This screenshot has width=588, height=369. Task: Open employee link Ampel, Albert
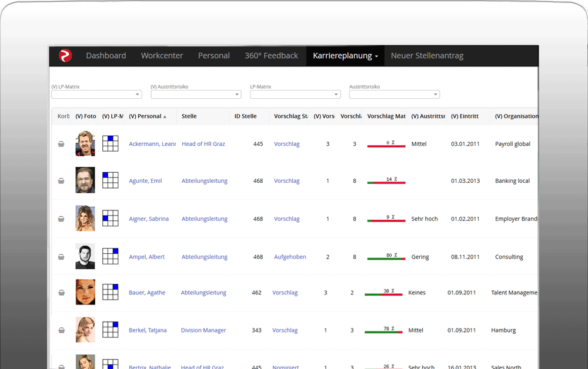[146, 257]
